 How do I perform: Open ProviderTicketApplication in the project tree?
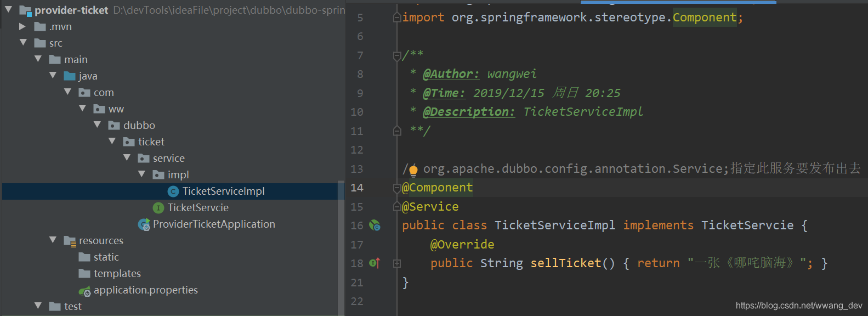coord(214,224)
